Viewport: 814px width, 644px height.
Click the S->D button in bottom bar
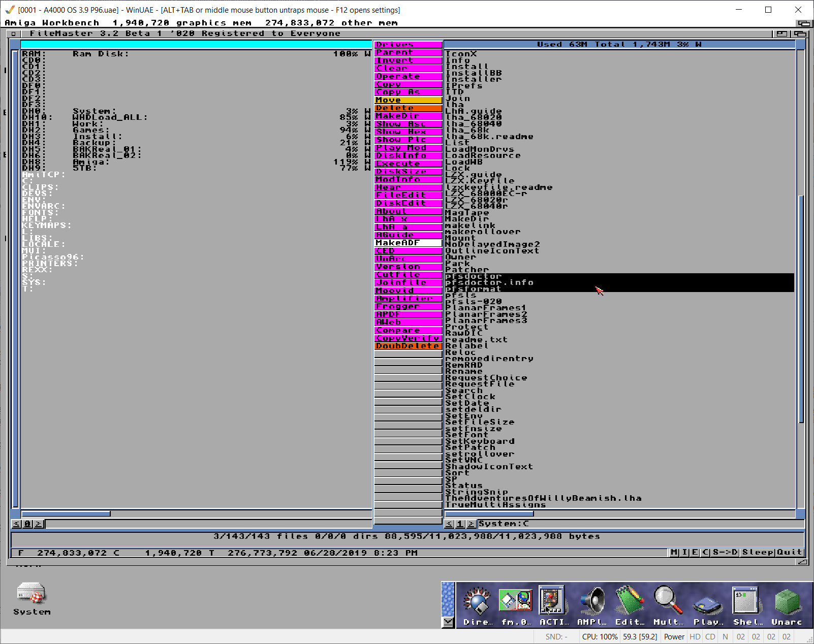point(725,553)
